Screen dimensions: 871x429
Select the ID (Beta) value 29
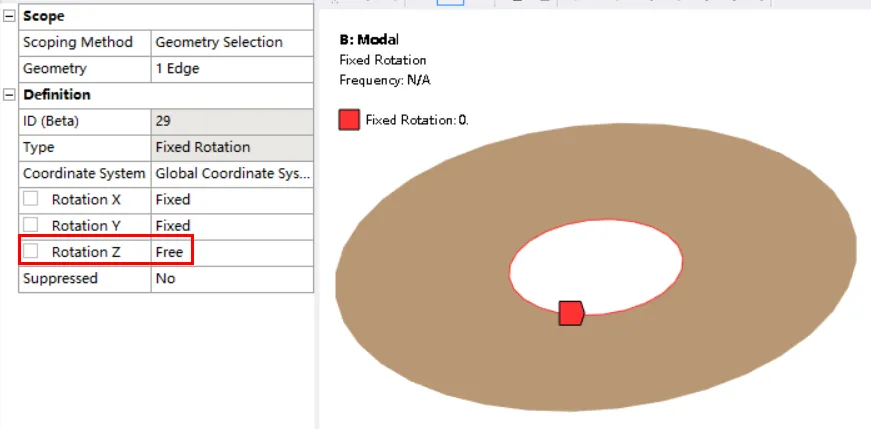point(232,121)
